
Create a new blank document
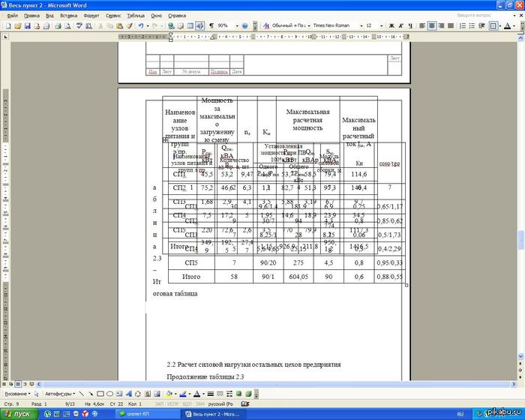pos(6,25)
